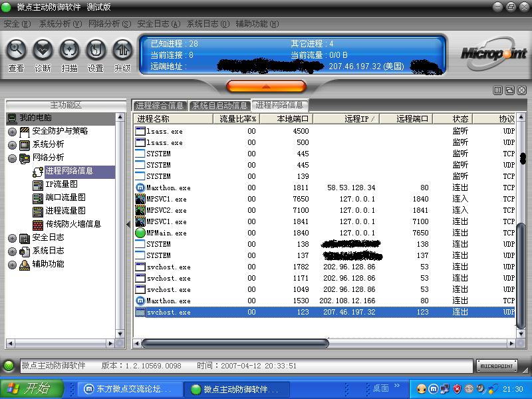
Task: Select highlighted svchost.exe row port 123
Action: (325, 312)
